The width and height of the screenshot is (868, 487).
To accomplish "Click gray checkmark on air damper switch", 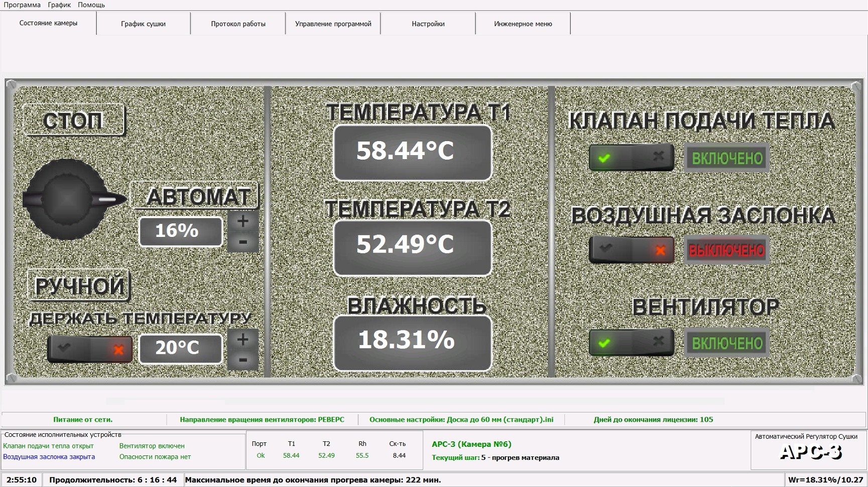I will [606, 249].
